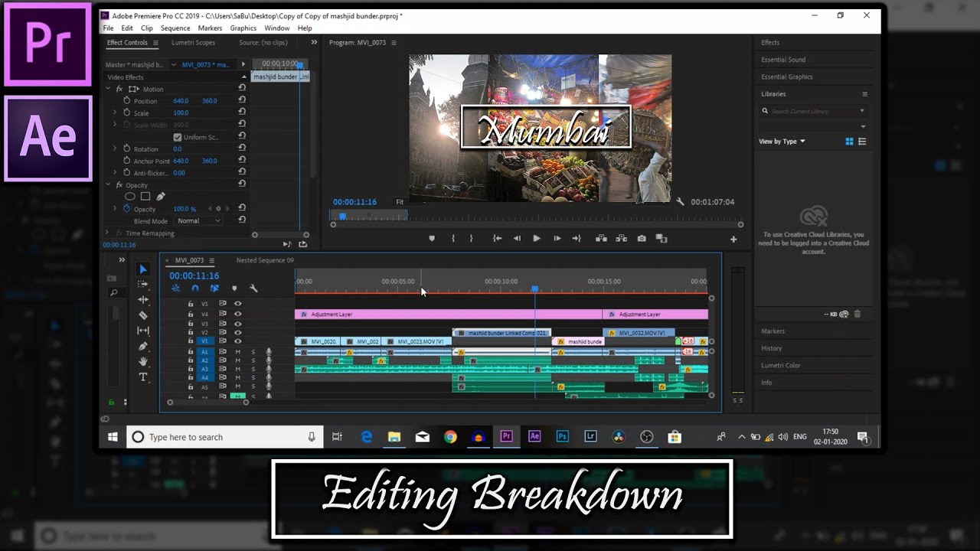Expand the Rotation property
This screenshot has width=980, height=551.
[x=115, y=148]
